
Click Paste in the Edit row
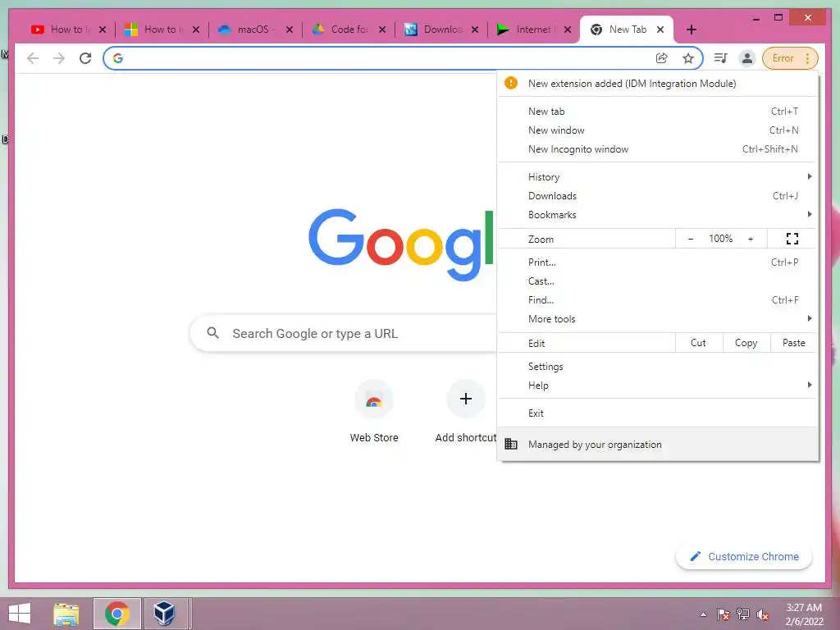[x=794, y=343]
